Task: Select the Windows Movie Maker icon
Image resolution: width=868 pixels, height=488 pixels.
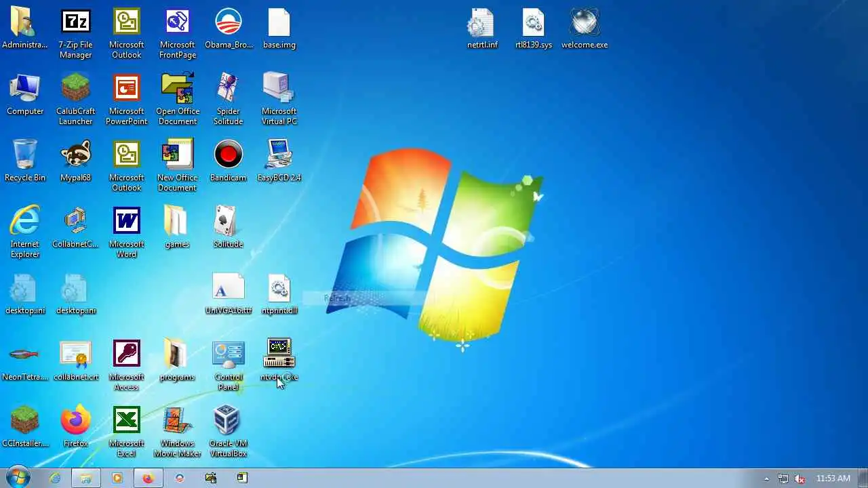Action: coord(177,432)
